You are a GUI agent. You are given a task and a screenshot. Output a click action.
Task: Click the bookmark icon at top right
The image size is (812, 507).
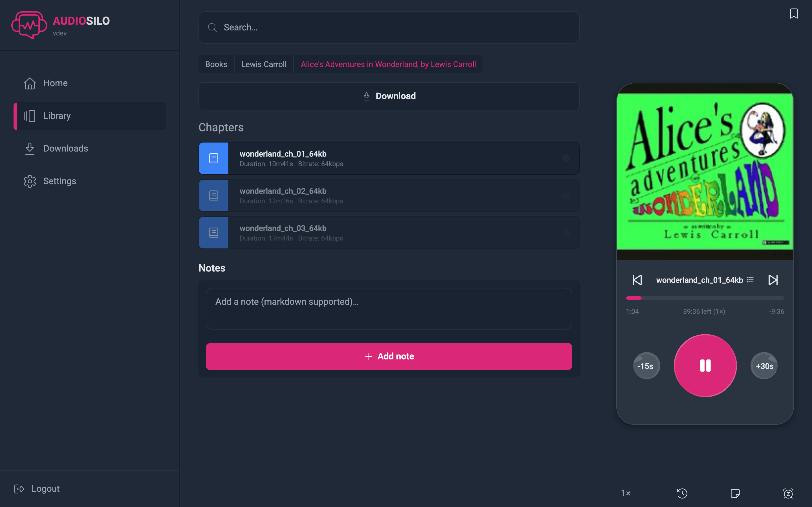794,14
